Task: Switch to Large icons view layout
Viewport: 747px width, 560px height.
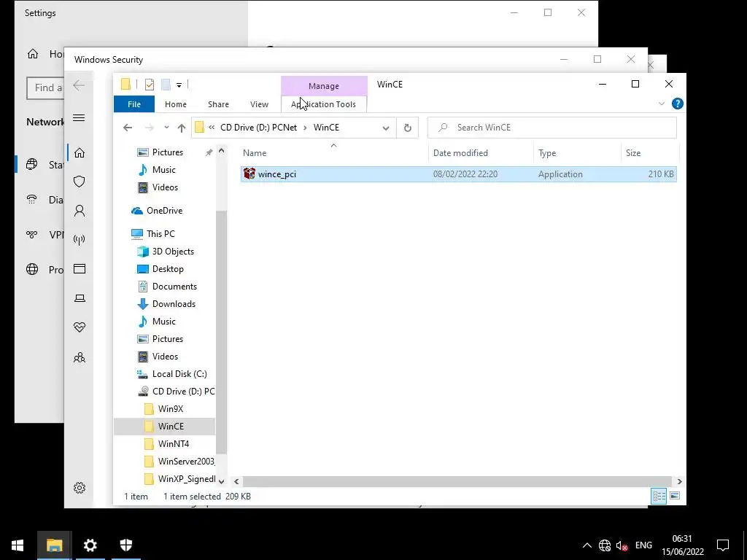Action: coord(675,496)
